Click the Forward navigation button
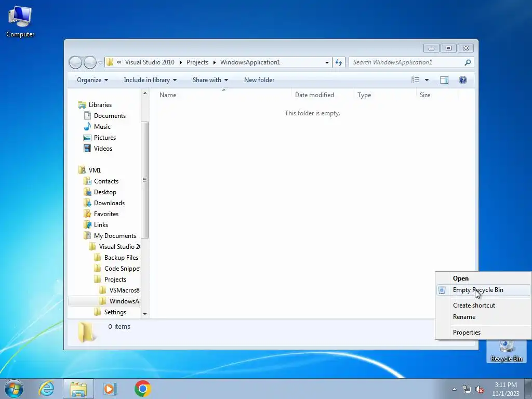This screenshot has width=532, height=399. pos(90,62)
